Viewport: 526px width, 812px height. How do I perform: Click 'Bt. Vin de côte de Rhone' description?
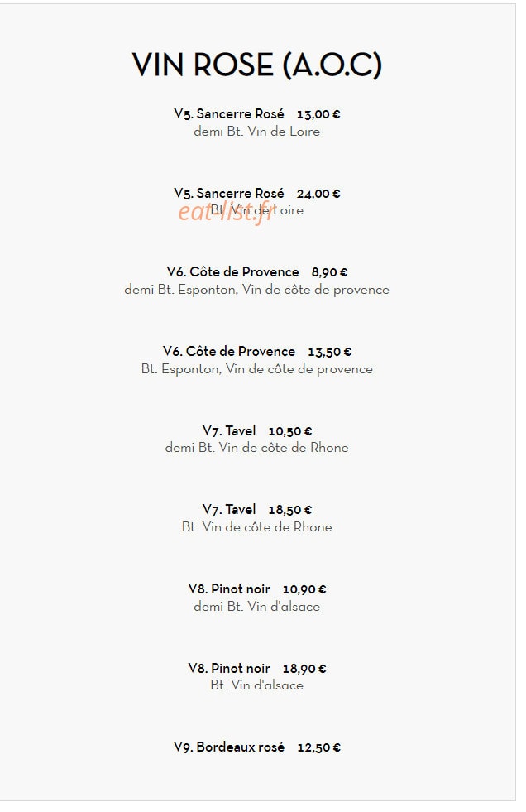[256, 527]
